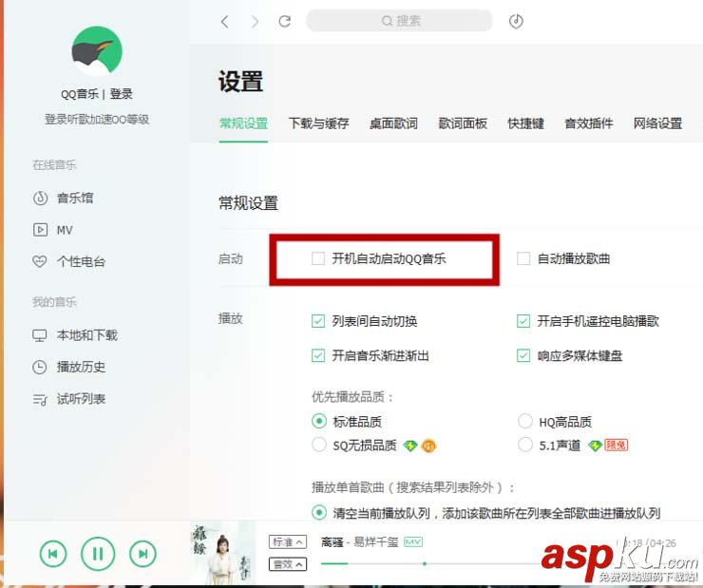Uncheck 列表间自动切换
The height and width of the screenshot is (588, 703).
point(318,321)
